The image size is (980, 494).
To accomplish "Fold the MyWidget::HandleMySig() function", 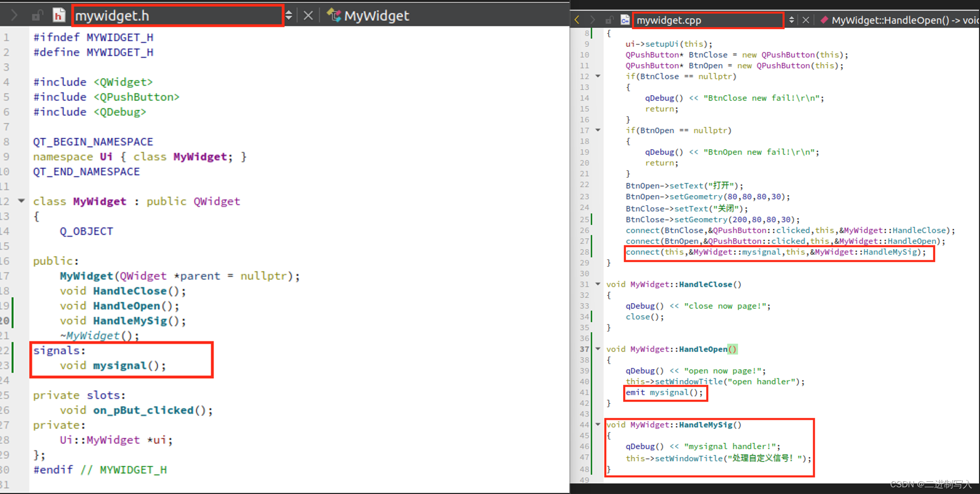I will [x=598, y=424].
